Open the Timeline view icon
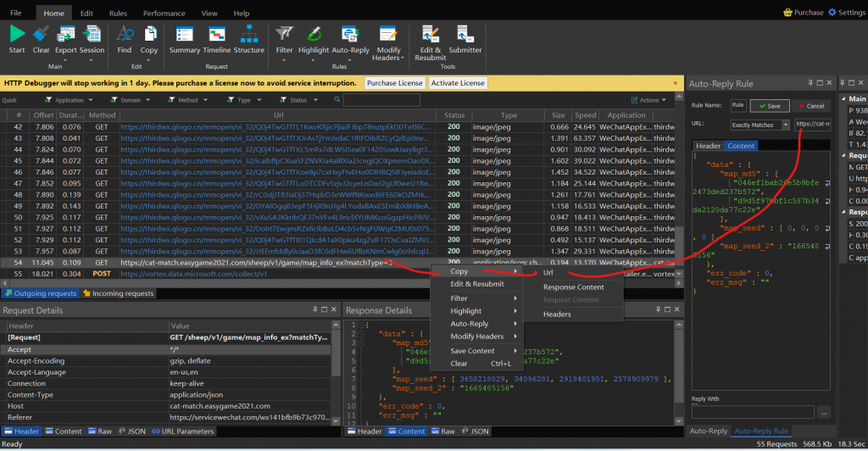868x451 pixels. 216,35
